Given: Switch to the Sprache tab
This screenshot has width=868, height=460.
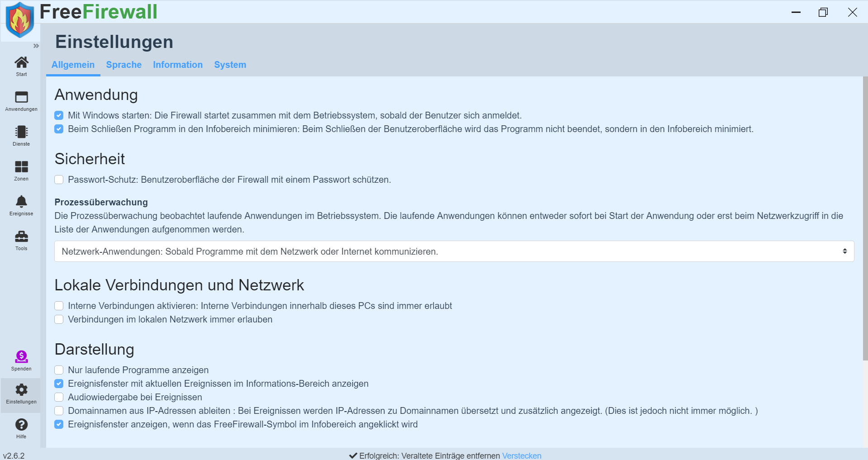Looking at the screenshot, I should point(124,65).
